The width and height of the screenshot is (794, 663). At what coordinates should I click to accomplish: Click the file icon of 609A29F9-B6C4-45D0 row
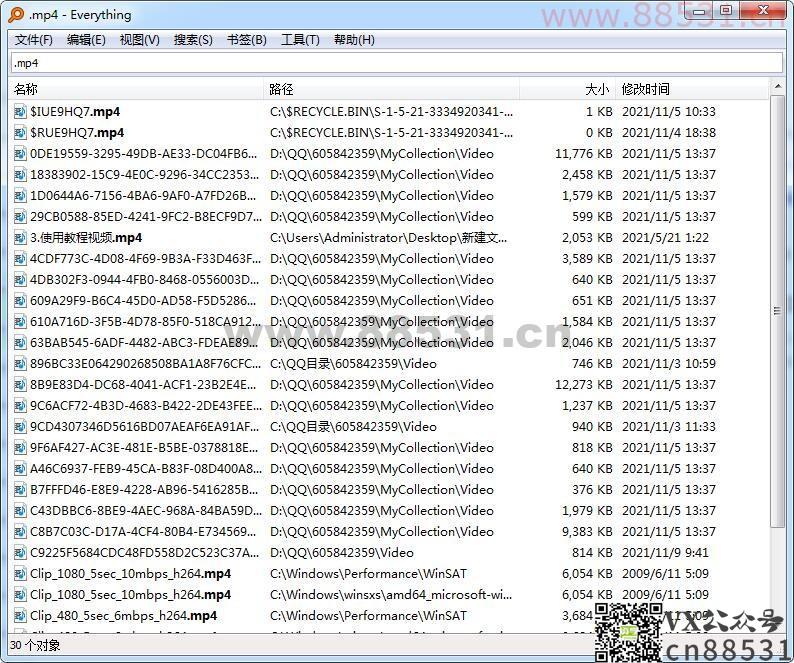tap(20, 301)
